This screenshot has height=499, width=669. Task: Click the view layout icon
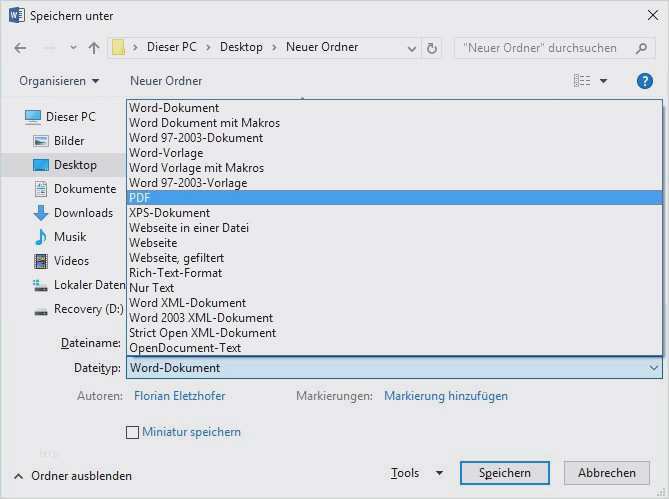(582, 81)
